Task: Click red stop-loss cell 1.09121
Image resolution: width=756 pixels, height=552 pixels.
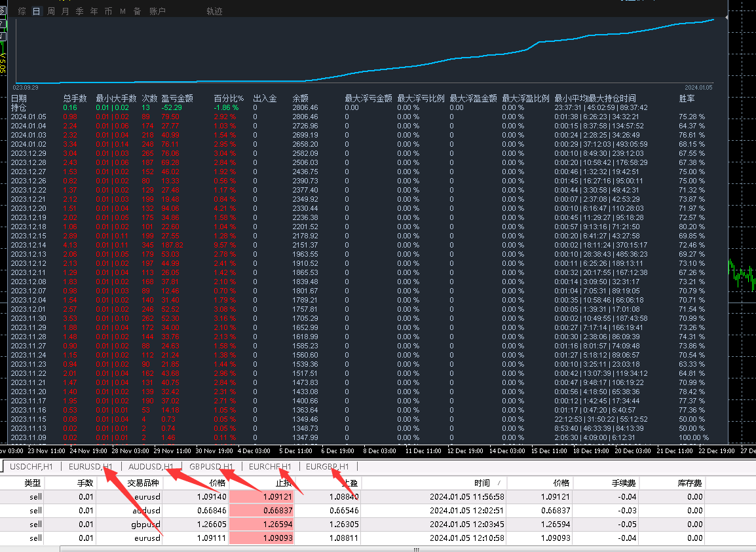Action: click(x=262, y=497)
